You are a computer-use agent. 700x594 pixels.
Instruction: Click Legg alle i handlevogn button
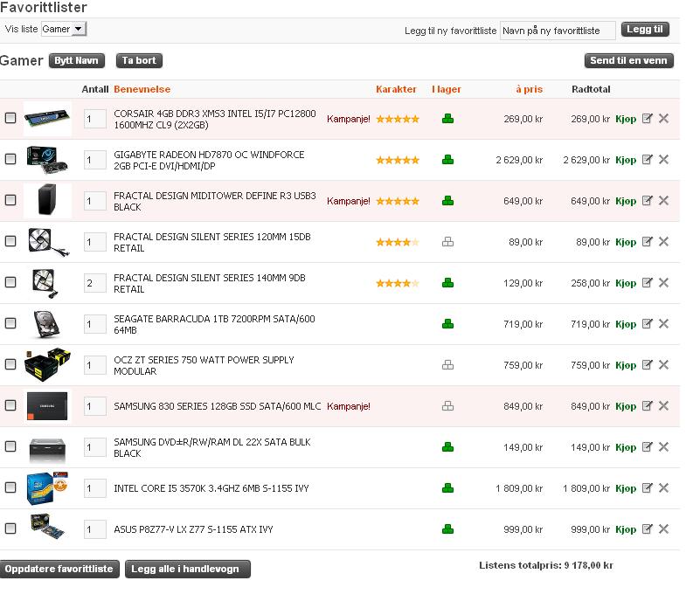point(188,569)
